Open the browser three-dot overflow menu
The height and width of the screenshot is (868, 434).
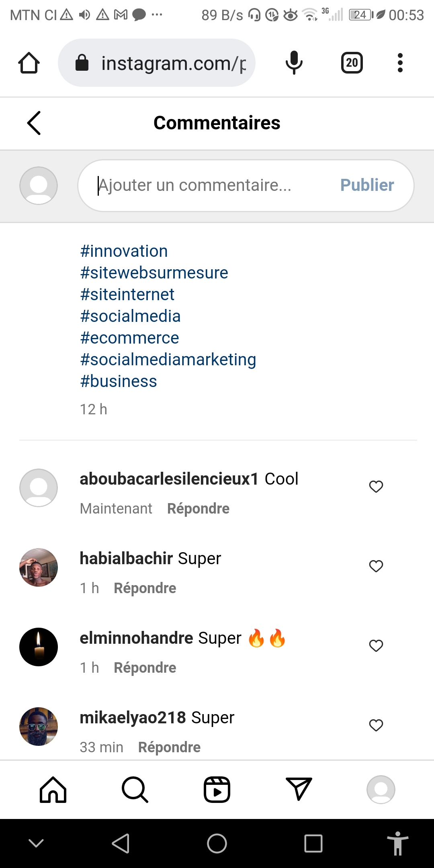click(x=400, y=63)
